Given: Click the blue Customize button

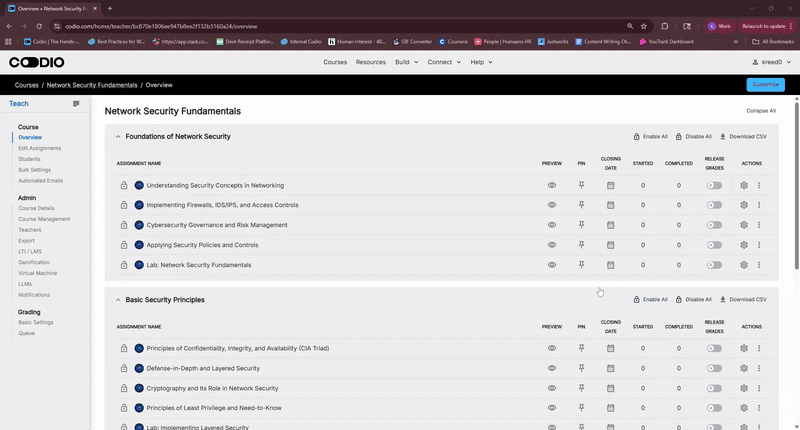Looking at the screenshot, I should (x=765, y=85).
